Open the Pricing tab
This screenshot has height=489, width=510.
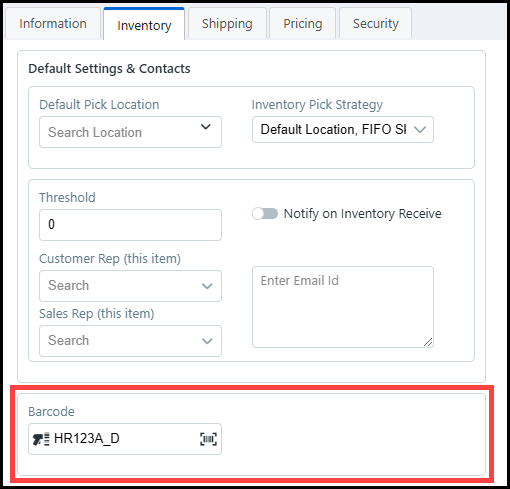click(x=303, y=24)
